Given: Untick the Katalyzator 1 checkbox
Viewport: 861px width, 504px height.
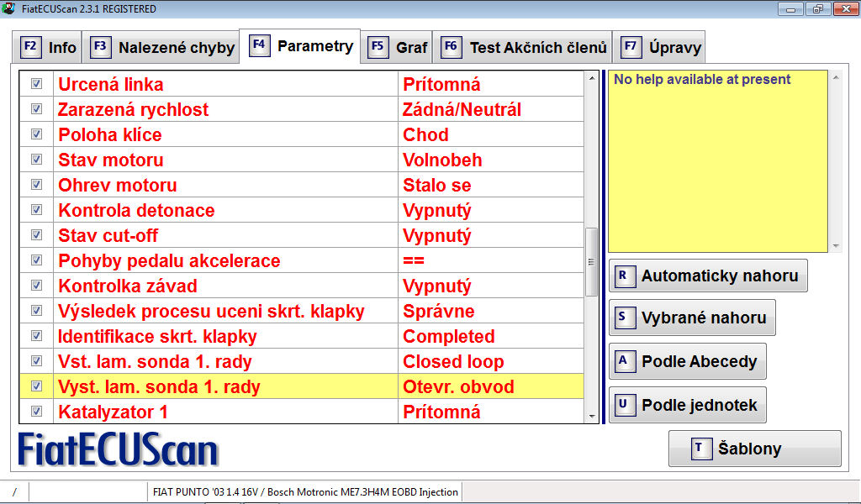Looking at the screenshot, I should tap(37, 412).
